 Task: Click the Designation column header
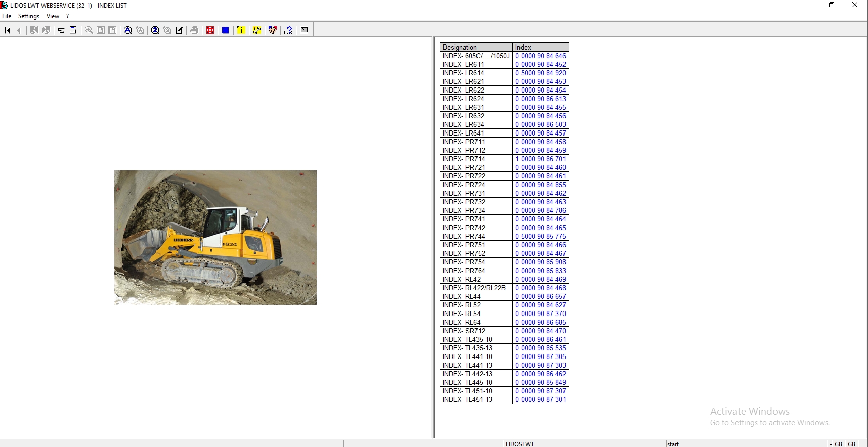point(476,47)
